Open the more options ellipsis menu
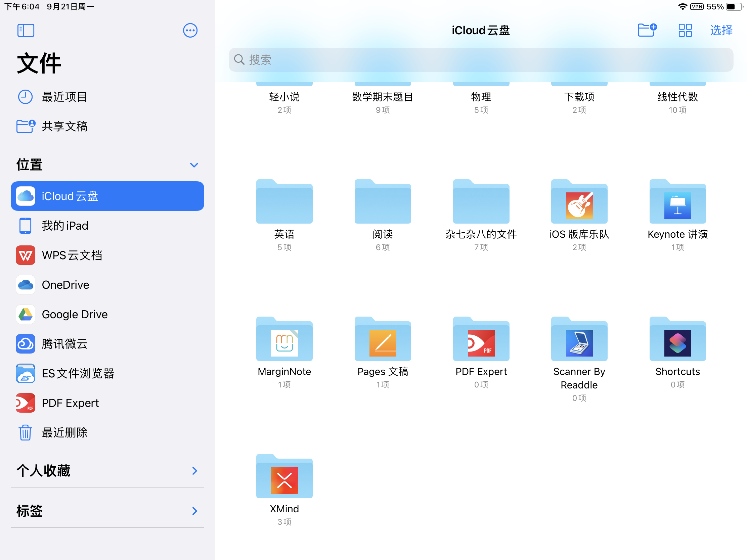Viewport: 747px width, 560px height. [190, 30]
